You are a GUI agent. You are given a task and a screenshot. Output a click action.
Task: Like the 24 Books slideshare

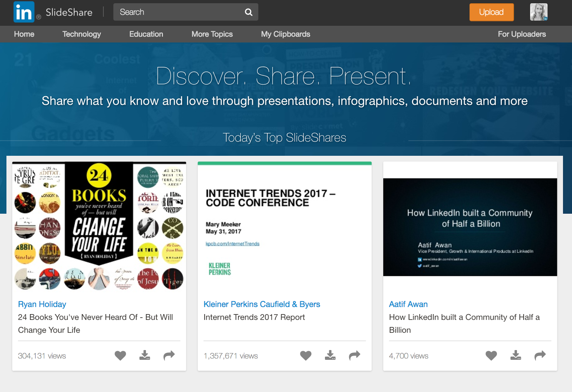[120, 356]
